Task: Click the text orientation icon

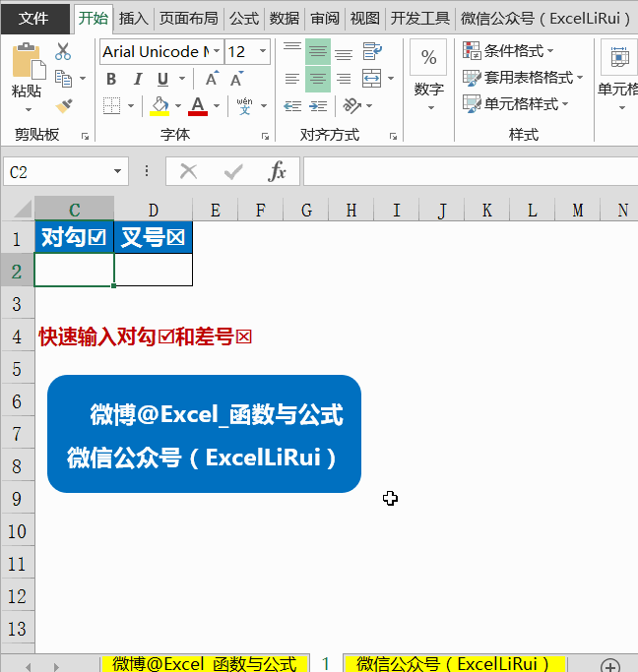Action: click(352, 105)
